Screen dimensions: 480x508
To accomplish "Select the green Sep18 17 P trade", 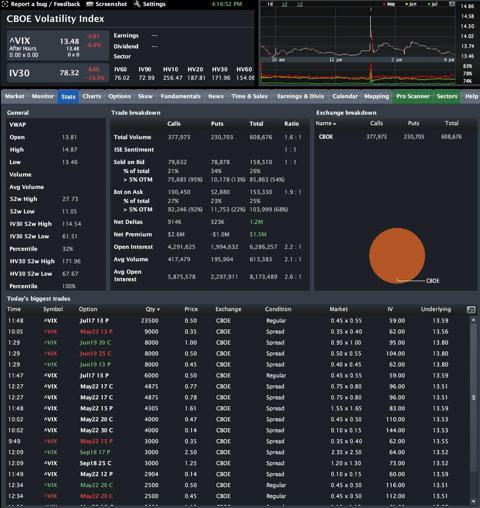I will [x=237, y=452].
